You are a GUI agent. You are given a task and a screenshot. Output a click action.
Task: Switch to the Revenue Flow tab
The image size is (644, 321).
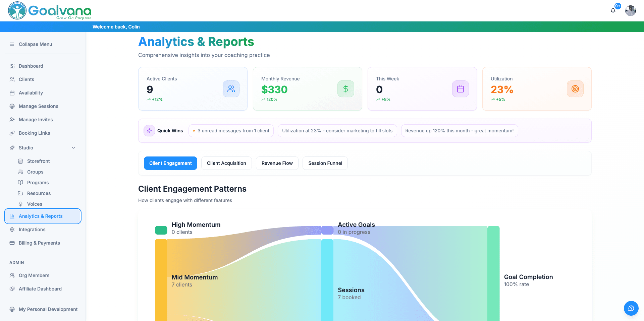pyautogui.click(x=277, y=163)
